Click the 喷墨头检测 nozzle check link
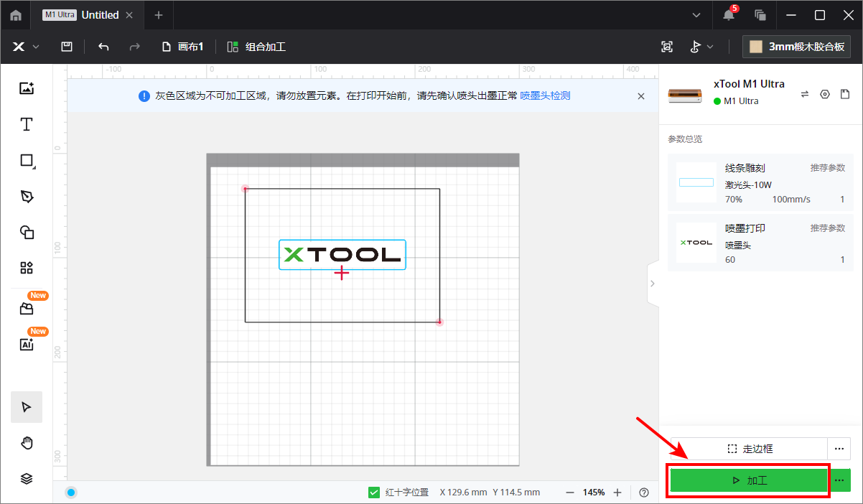The image size is (863, 504). 546,95
